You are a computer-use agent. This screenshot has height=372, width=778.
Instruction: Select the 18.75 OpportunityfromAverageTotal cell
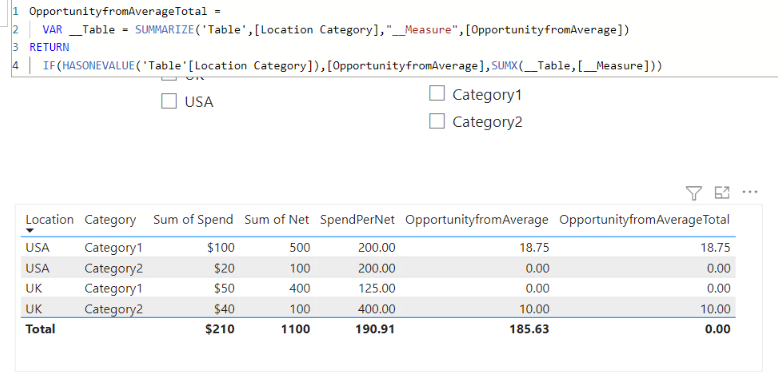(715, 248)
